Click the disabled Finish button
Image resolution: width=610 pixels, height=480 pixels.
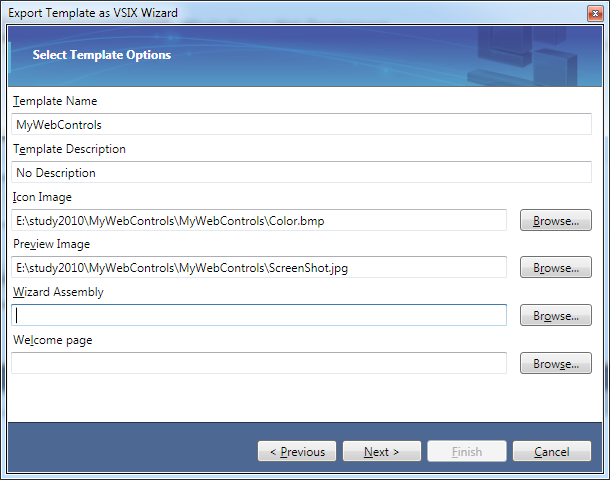[x=467, y=451]
